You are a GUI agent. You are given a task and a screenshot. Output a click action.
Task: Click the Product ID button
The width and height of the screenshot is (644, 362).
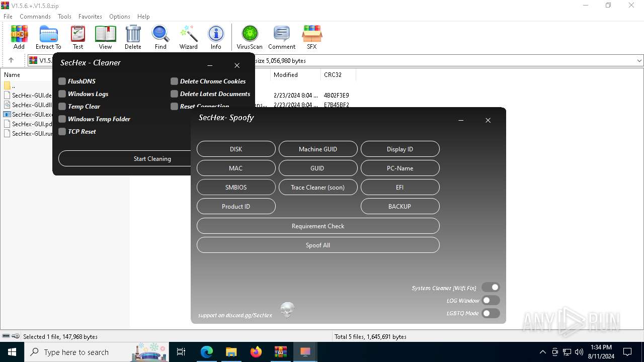(x=236, y=206)
